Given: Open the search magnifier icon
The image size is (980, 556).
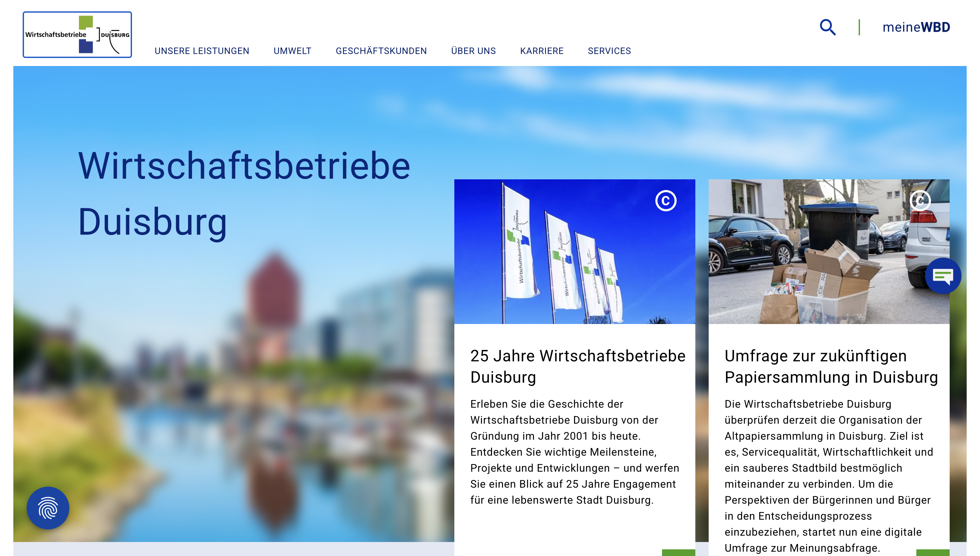Looking at the screenshot, I should (x=827, y=27).
